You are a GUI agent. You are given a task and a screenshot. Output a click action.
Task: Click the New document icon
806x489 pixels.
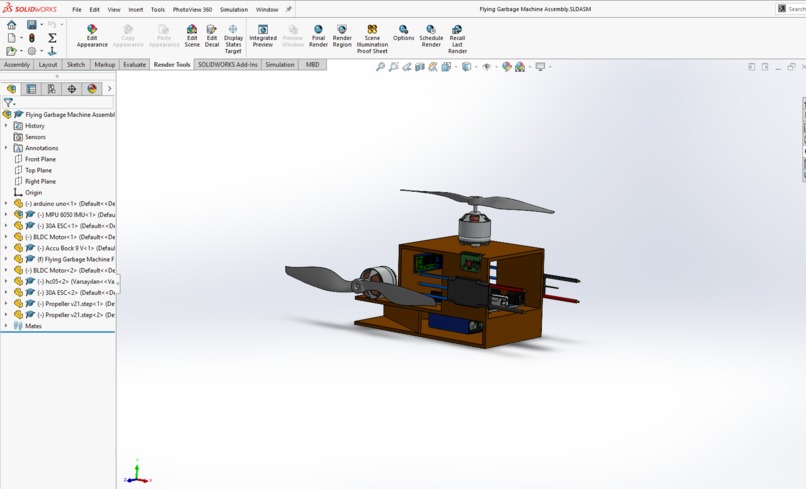(x=11, y=38)
